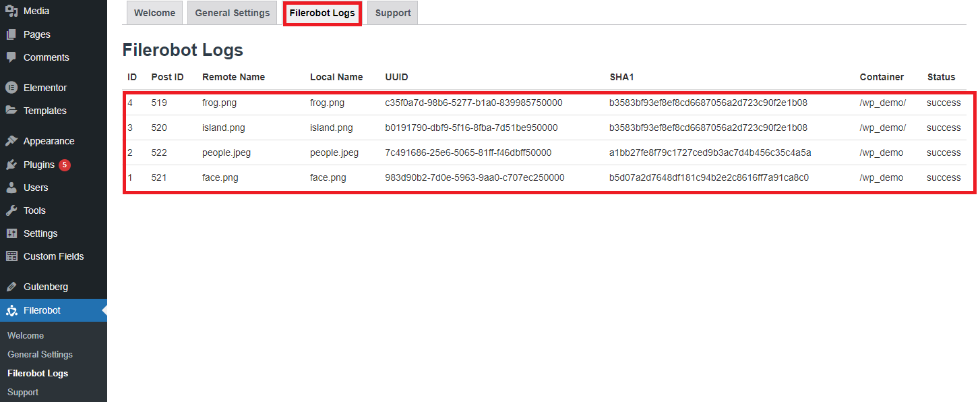Image resolution: width=980 pixels, height=402 pixels.
Task: Click the SHA1 column header
Action: pos(621,77)
